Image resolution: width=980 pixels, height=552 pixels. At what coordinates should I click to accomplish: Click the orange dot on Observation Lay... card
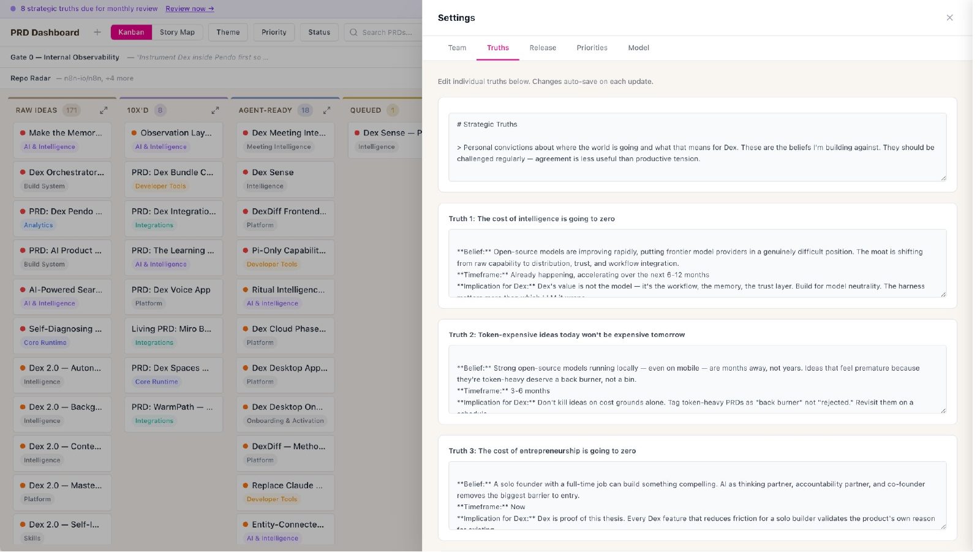point(134,133)
